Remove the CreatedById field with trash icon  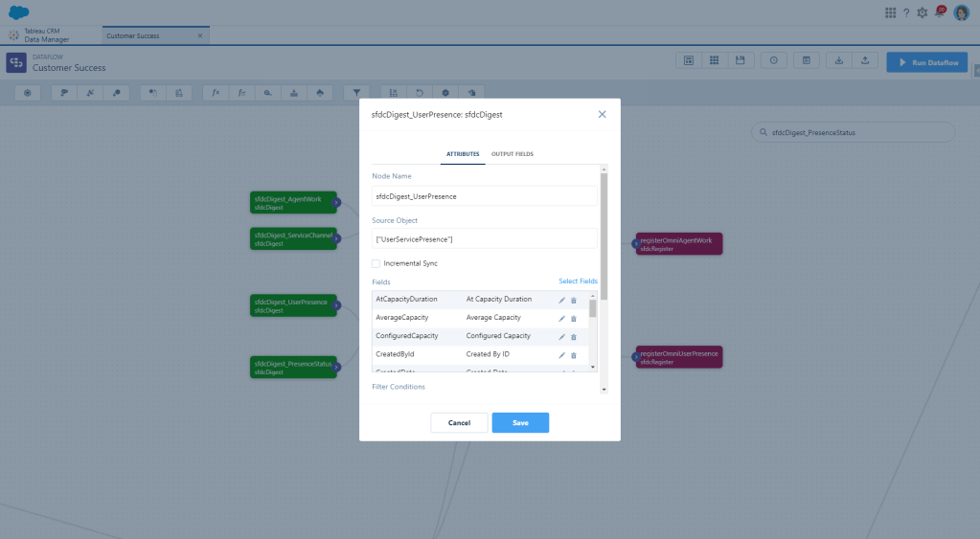click(574, 355)
